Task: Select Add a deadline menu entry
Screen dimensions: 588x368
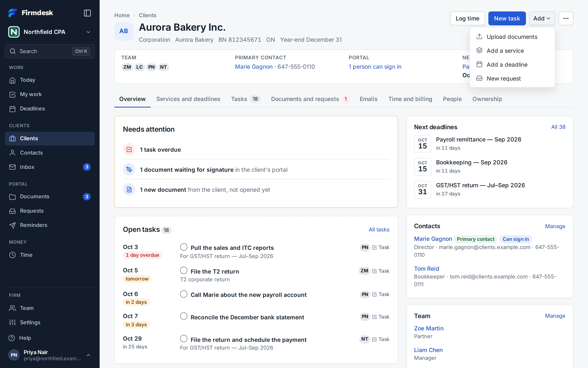Action: point(512,64)
